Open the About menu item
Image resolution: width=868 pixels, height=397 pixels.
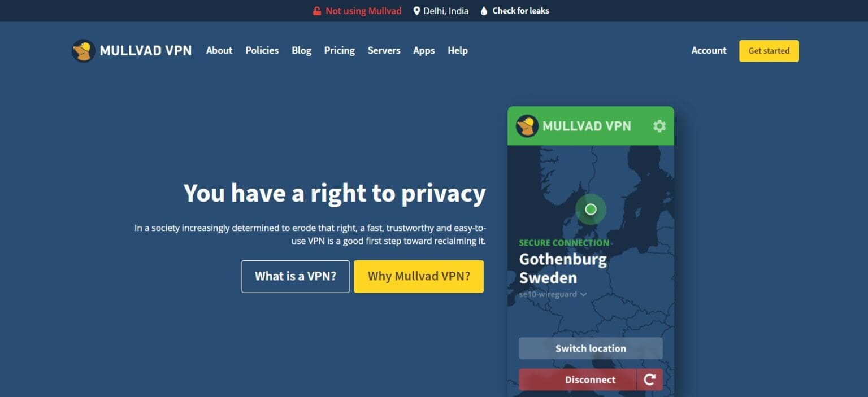point(219,50)
